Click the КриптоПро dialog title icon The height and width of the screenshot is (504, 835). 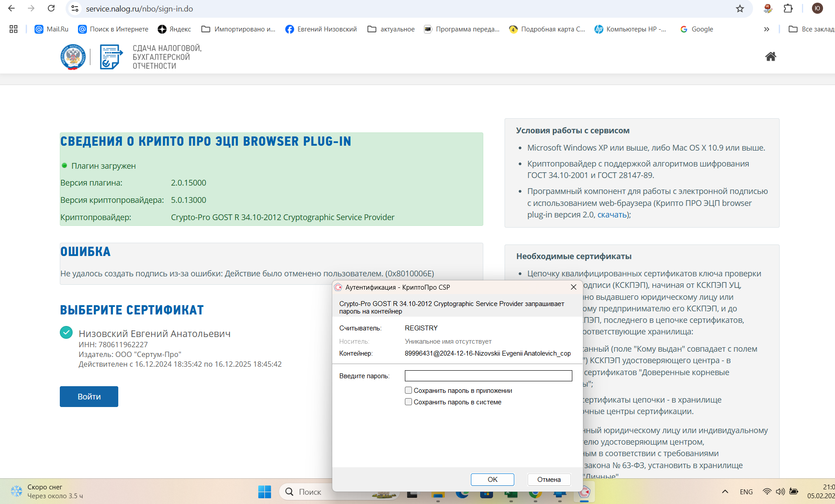click(338, 287)
